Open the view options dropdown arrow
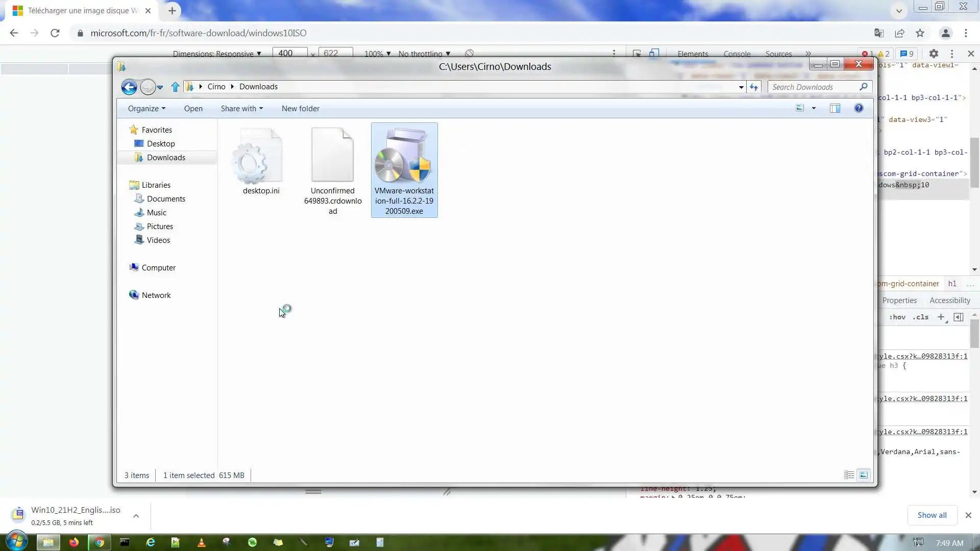Image resolution: width=980 pixels, height=551 pixels. tap(814, 108)
